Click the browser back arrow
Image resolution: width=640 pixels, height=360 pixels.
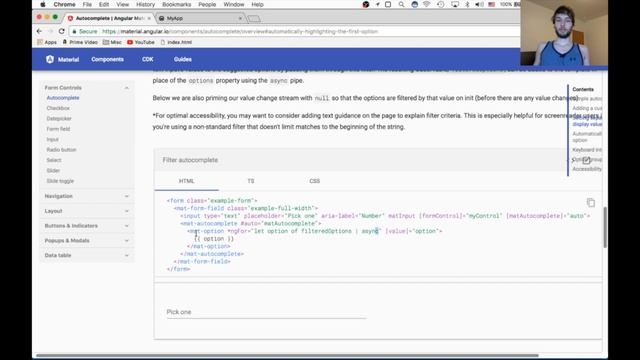(x=39, y=31)
